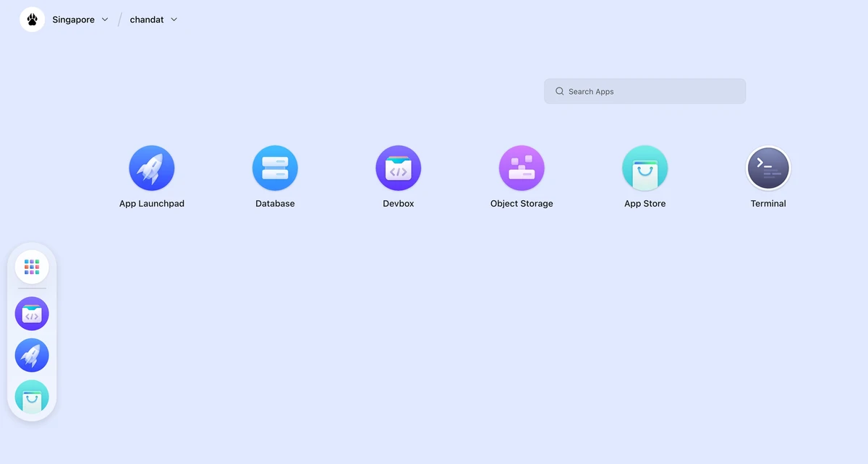
Task: Click the magnifier icon in the search bar
Action: [x=560, y=92]
